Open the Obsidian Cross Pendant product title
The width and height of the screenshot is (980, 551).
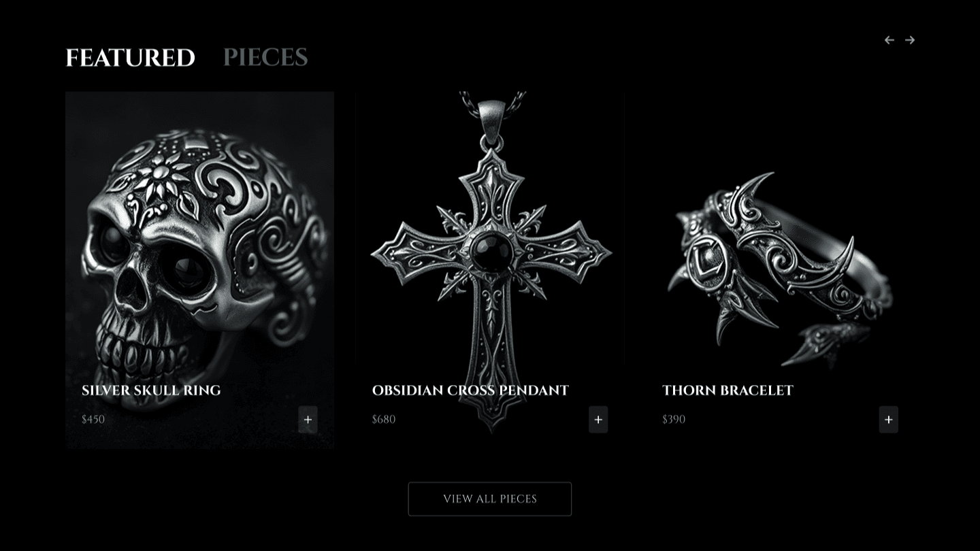(x=470, y=390)
